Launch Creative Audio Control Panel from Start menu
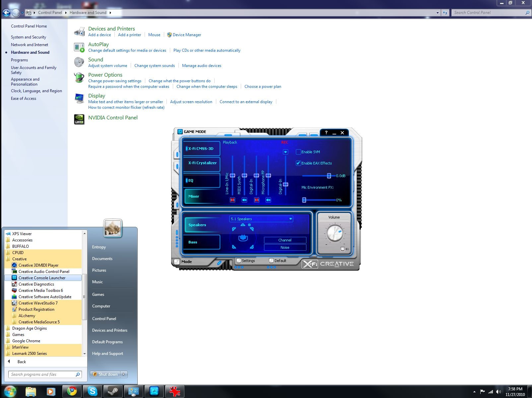Screen dimensions: 532x398 coord(43,271)
